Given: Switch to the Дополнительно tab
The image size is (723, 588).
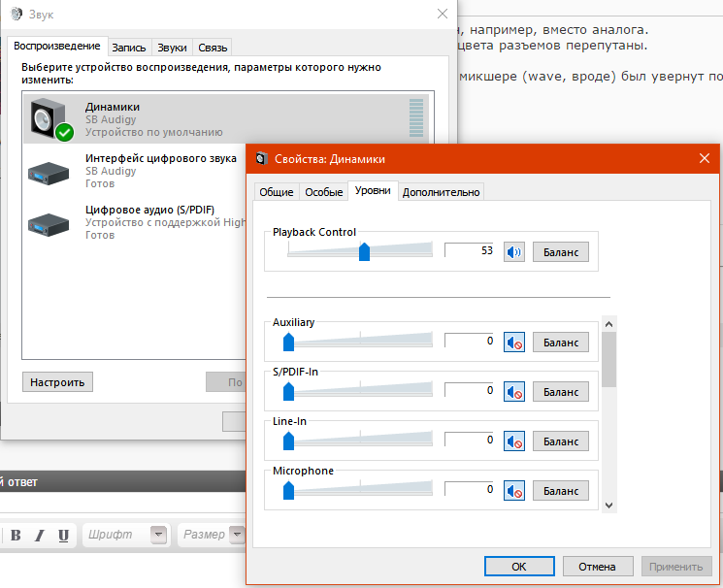Looking at the screenshot, I should pyautogui.click(x=441, y=192).
